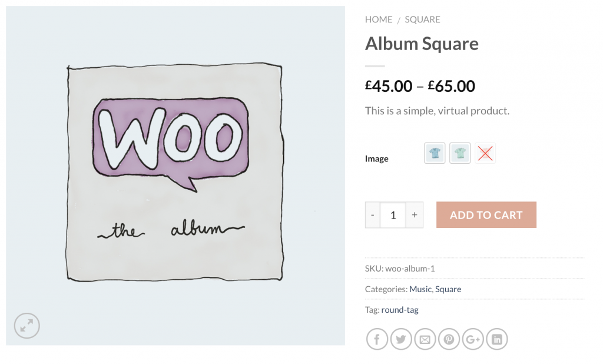
Task: Select the crossed-out unavailable image swatch
Action: pyautogui.click(x=485, y=153)
